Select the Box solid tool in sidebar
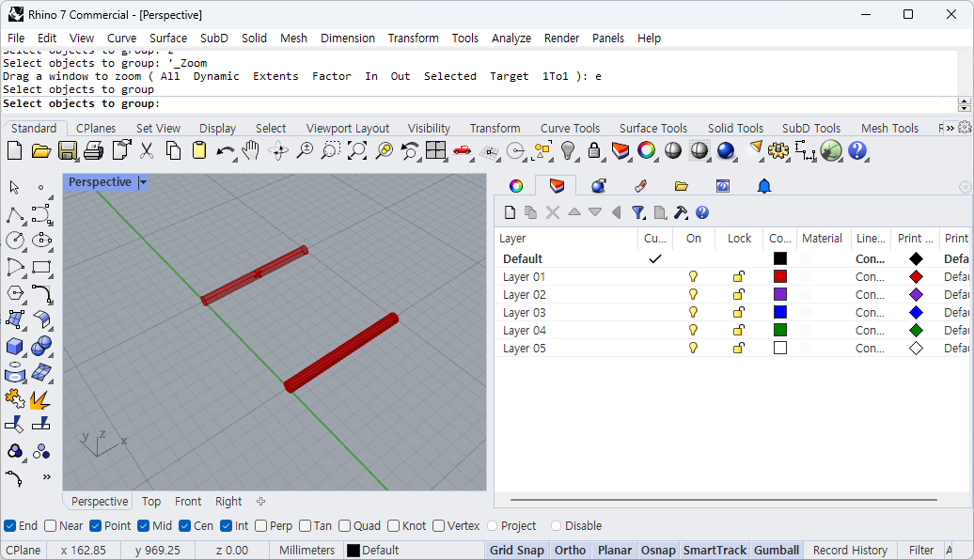This screenshot has width=974, height=560. pos(15,347)
